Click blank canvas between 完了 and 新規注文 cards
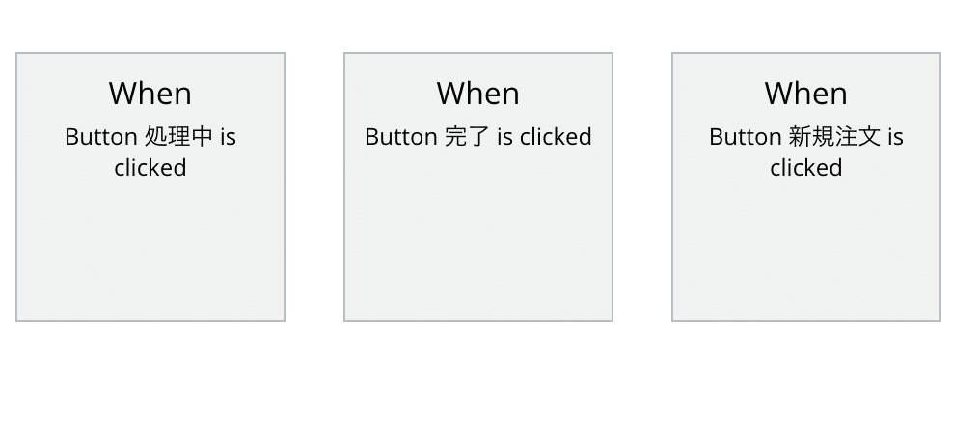The height and width of the screenshot is (436, 980). [642, 187]
